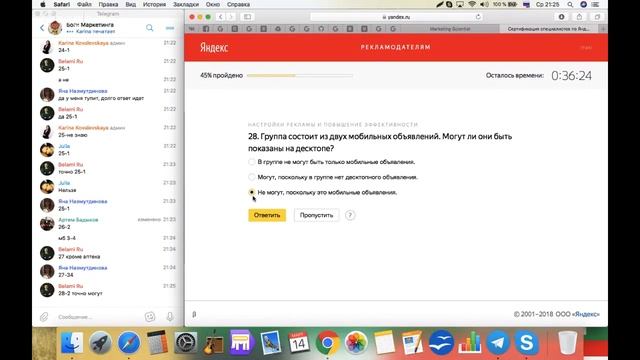Open the Apple menu
Image resolution: width=640 pixels, height=360 pixels.
(43, 4)
